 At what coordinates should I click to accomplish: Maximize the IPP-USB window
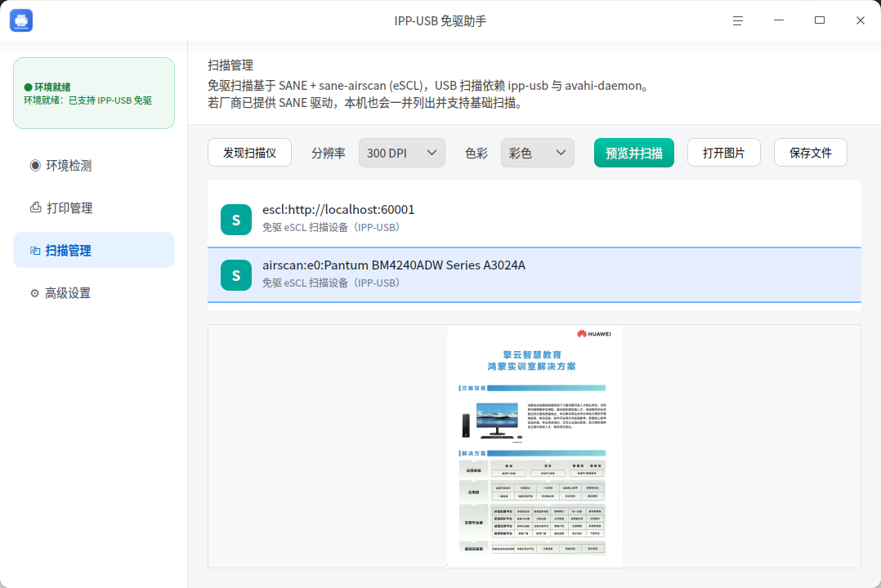point(820,20)
